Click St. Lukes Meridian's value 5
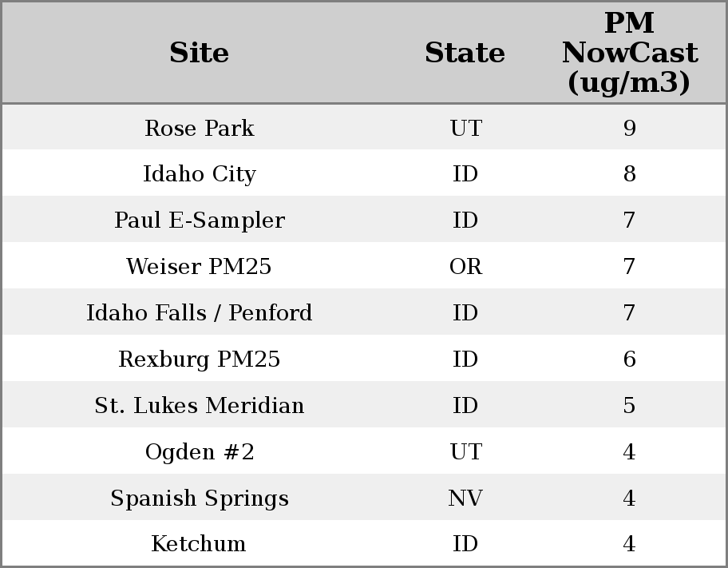This screenshot has height=568, width=728. pyautogui.click(x=629, y=406)
